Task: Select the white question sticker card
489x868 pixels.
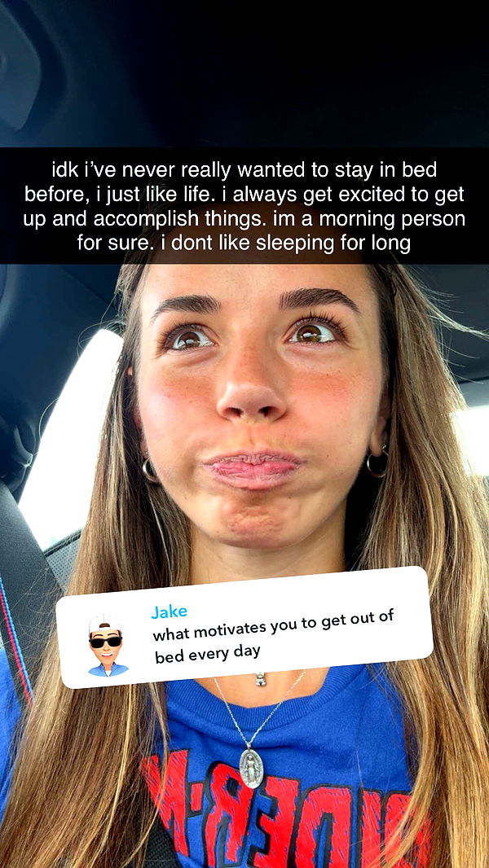Action: tap(244, 627)
